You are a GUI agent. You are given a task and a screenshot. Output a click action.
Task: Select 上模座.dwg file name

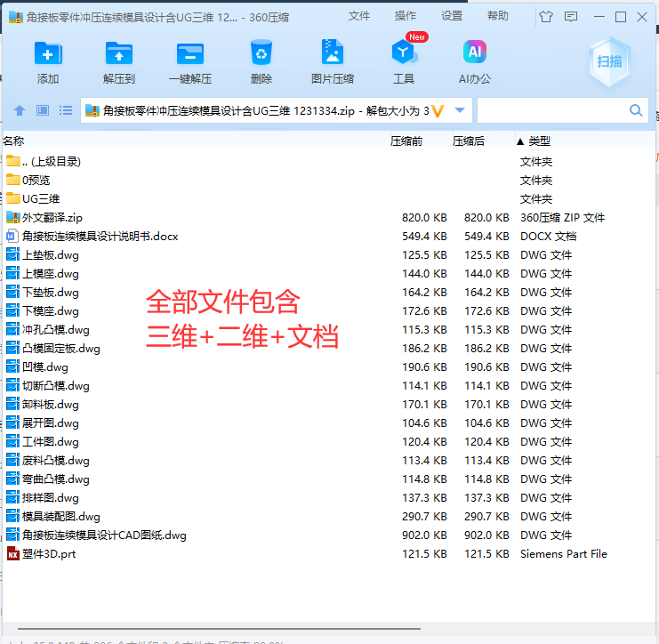tap(51, 274)
